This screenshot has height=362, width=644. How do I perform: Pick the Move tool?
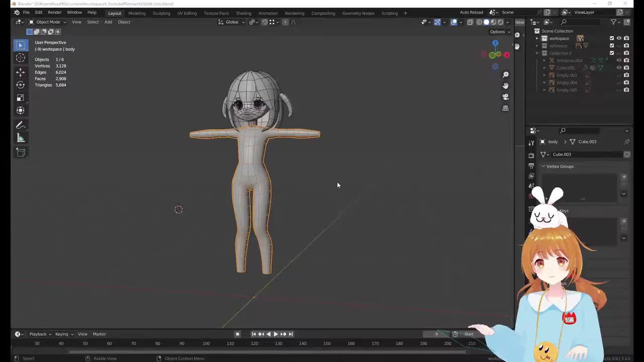coord(20,72)
